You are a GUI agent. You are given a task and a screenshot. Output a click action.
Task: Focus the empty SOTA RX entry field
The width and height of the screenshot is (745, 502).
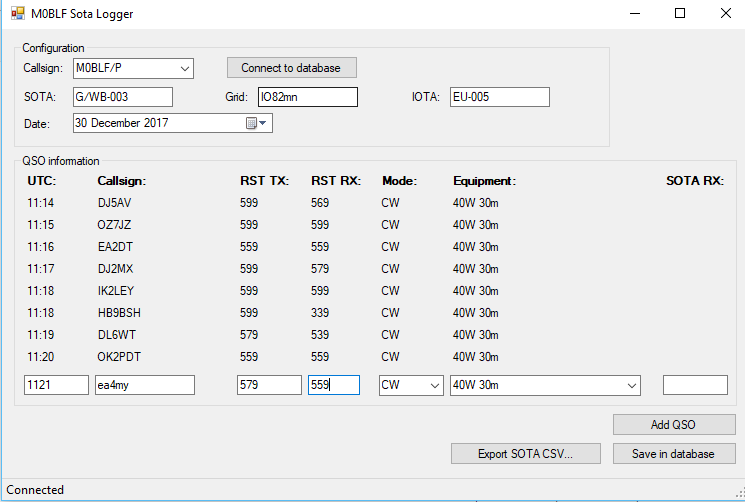(695, 385)
